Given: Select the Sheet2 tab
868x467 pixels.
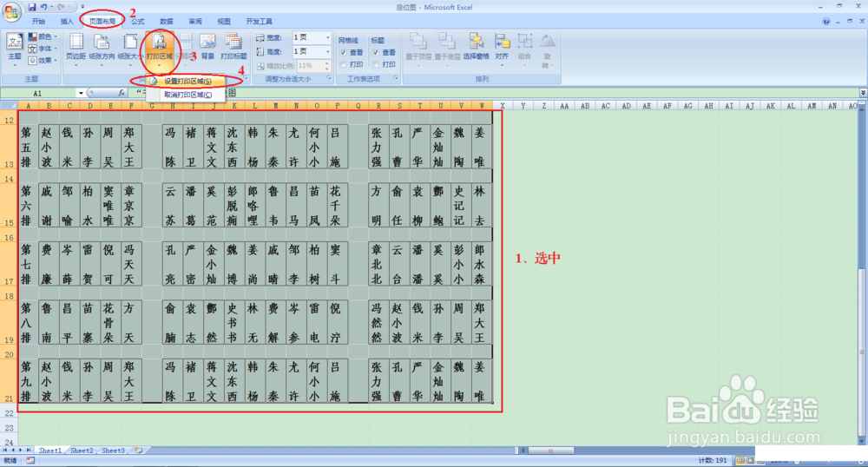Looking at the screenshot, I should (82, 451).
